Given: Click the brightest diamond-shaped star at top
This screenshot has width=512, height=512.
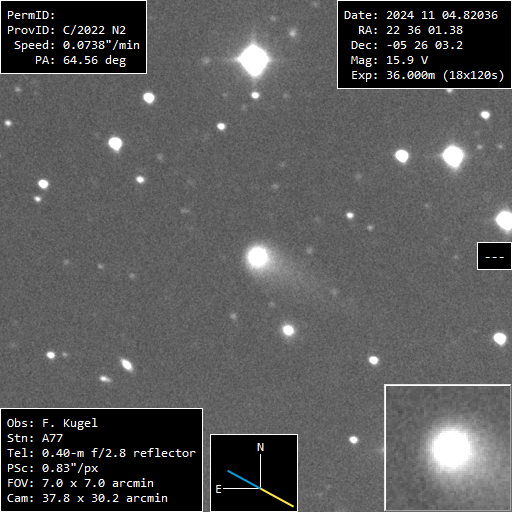Looking at the screenshot, I should click(x=254, y=60).
